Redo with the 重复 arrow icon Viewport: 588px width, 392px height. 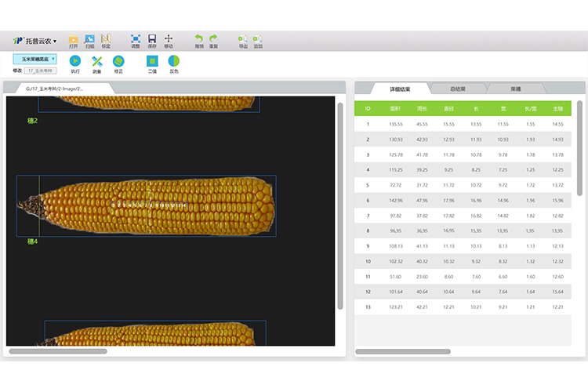pyautogui.click(x=213, y=39)
